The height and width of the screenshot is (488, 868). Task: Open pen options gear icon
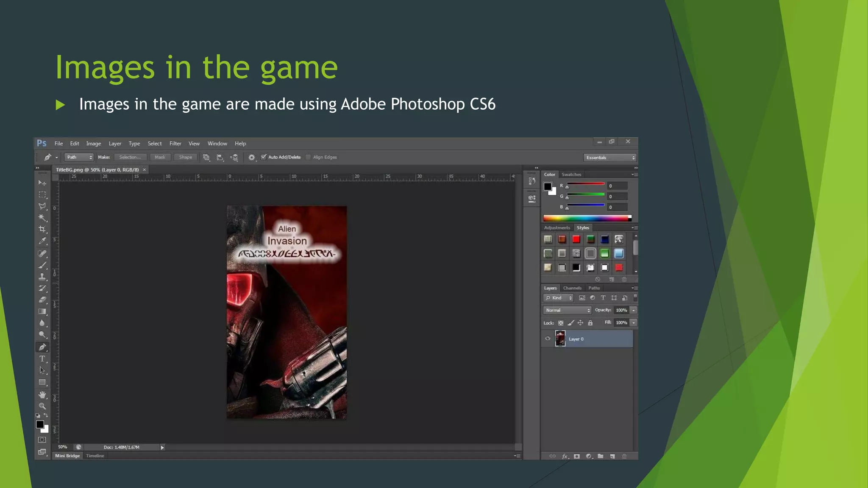(252, 157)
